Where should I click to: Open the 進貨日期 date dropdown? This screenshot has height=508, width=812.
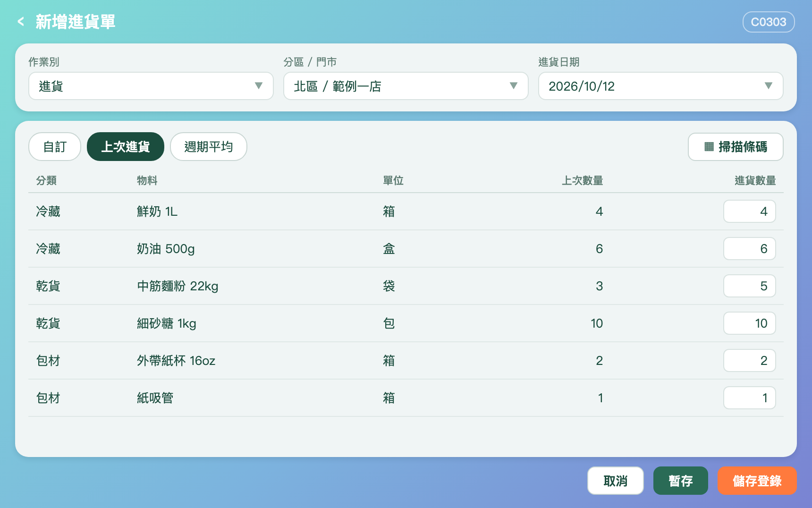point(660,86)
